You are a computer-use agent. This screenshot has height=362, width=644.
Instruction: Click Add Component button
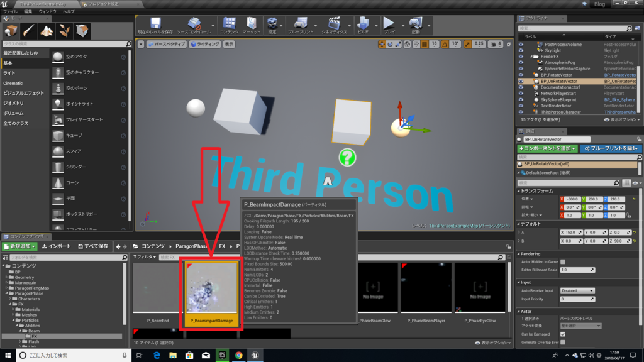(547, 148)
